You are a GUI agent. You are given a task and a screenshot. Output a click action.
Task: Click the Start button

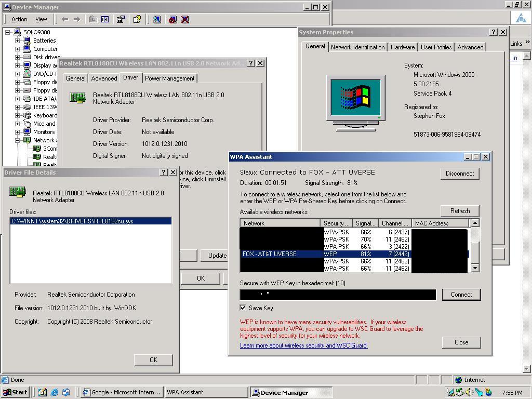(15, 392)
